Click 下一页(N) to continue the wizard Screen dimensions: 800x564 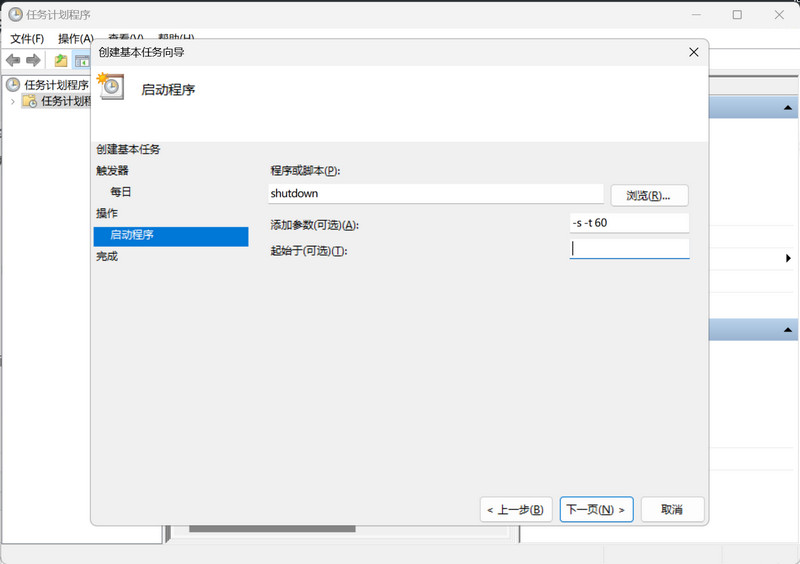(x=596, y=509)
